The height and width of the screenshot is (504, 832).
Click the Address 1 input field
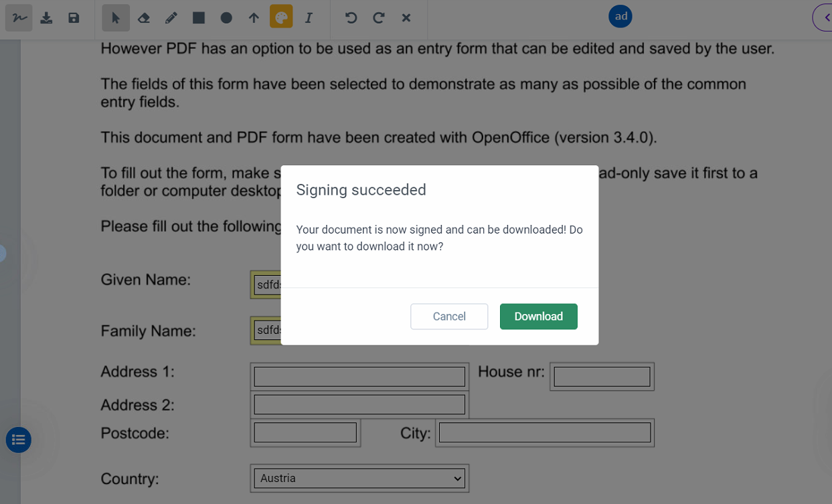pos(359,376)
